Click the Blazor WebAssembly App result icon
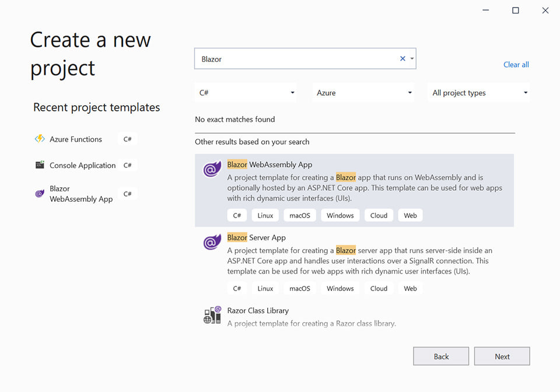560x392 pixels. coord(212,169)
